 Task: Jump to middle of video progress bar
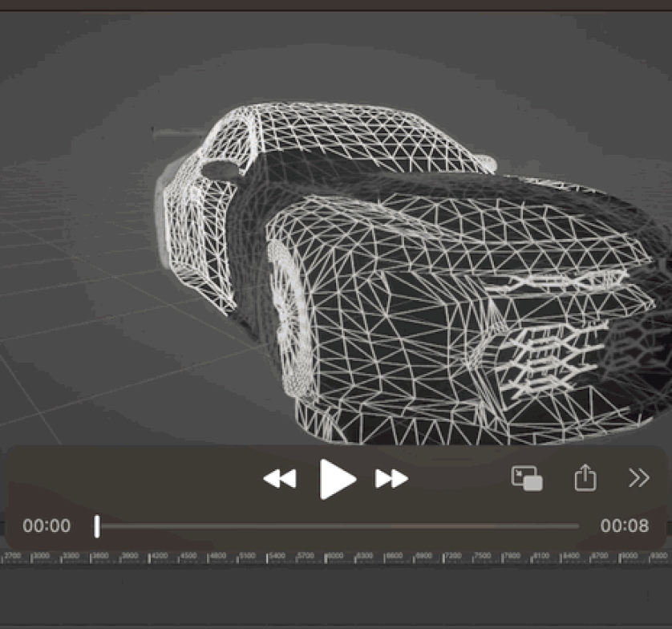tap(337, 526)
